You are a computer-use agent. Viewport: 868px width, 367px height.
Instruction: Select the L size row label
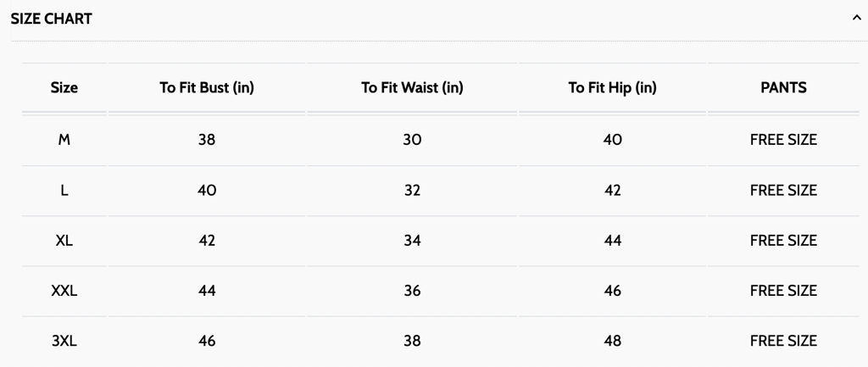(64, 191)
